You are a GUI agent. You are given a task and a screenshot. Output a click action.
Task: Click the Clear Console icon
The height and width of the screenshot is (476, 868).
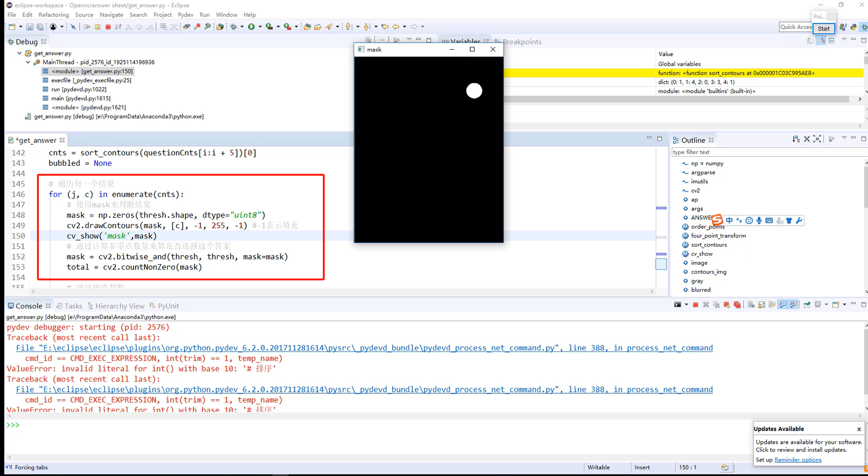pos(751,305)
